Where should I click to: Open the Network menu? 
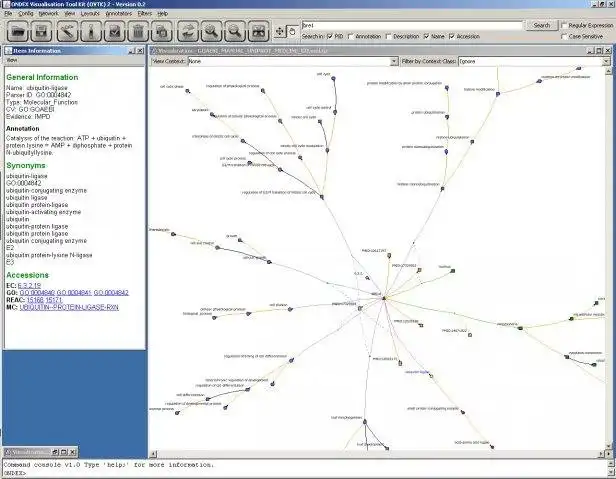pyautogui.click(x=49, y=13)
